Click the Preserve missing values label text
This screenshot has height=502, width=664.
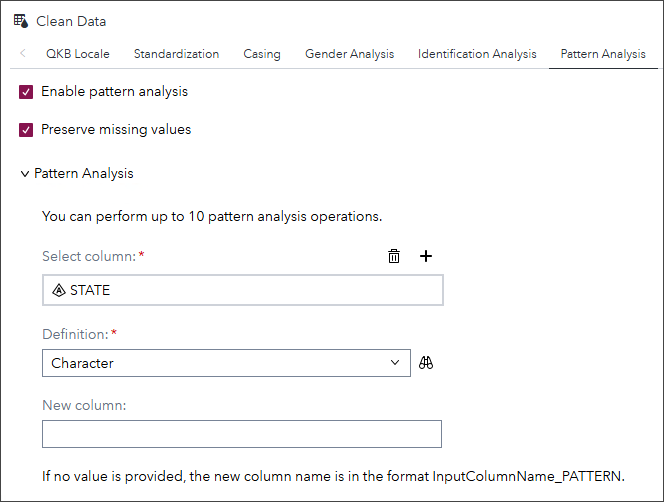pyautogui.click(x=116, y=130)
